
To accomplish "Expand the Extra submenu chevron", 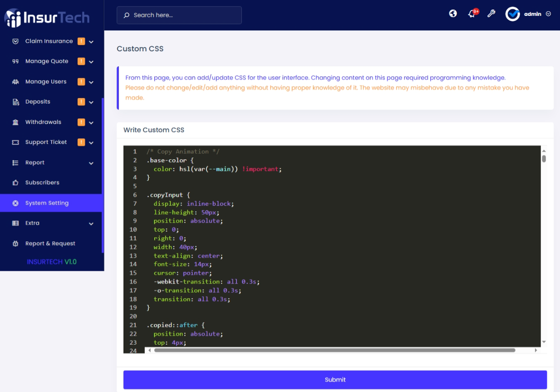I will (x=91, y=224).
